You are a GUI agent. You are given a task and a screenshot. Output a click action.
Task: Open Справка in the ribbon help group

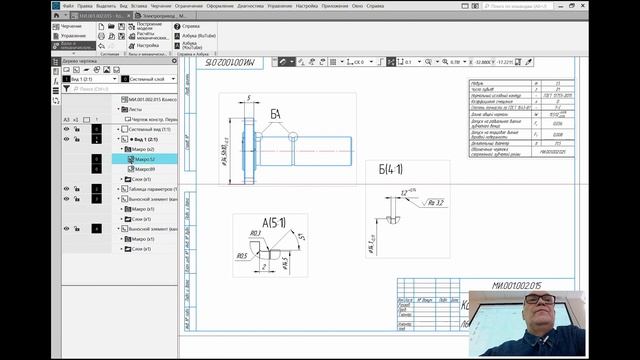coord(187,26)
